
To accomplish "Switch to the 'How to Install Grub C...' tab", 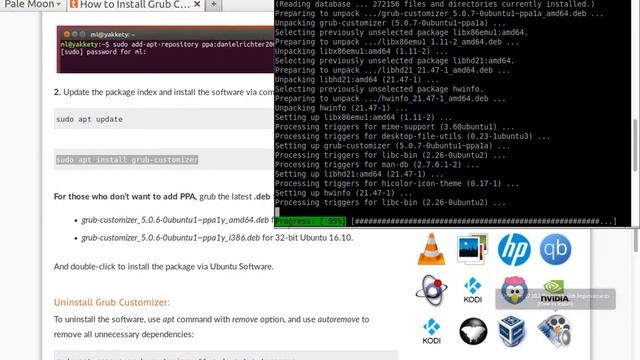I will pyautogui.click(x=135, y=4).
